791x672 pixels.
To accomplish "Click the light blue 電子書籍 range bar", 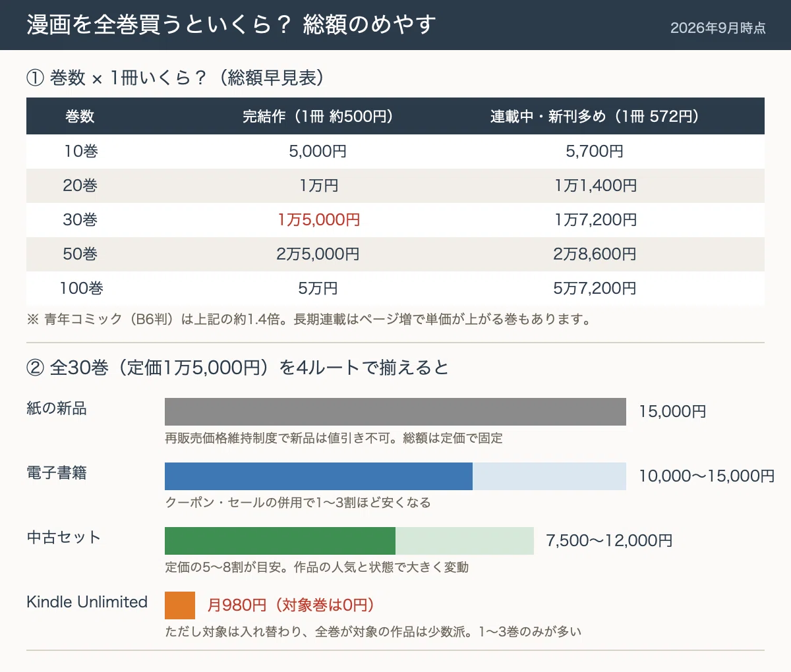I will (x=549, y=476).
